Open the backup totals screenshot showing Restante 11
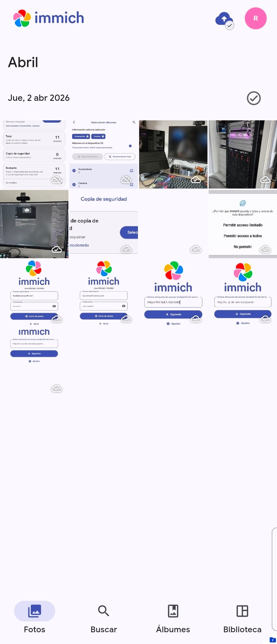Viewport: 277px width, 644px height. (x=34, y=154)
